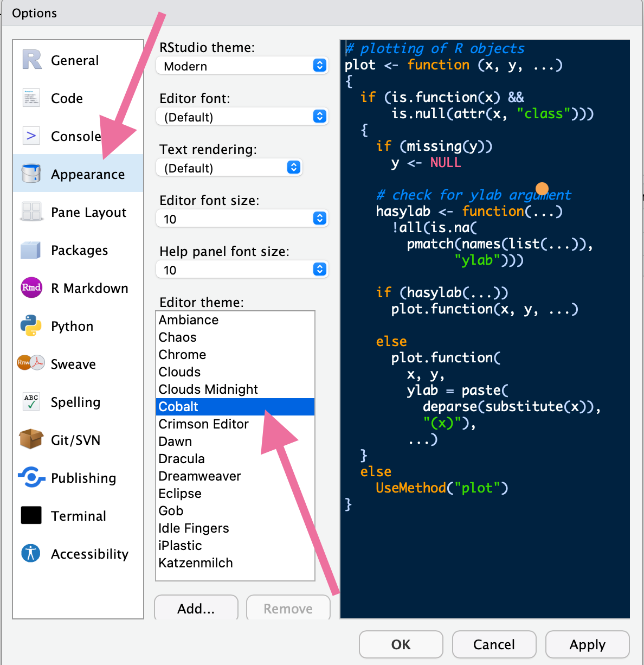644x665 pixels.
Task: Open the RStudio theme dropdown
Action: click(242, 66)
